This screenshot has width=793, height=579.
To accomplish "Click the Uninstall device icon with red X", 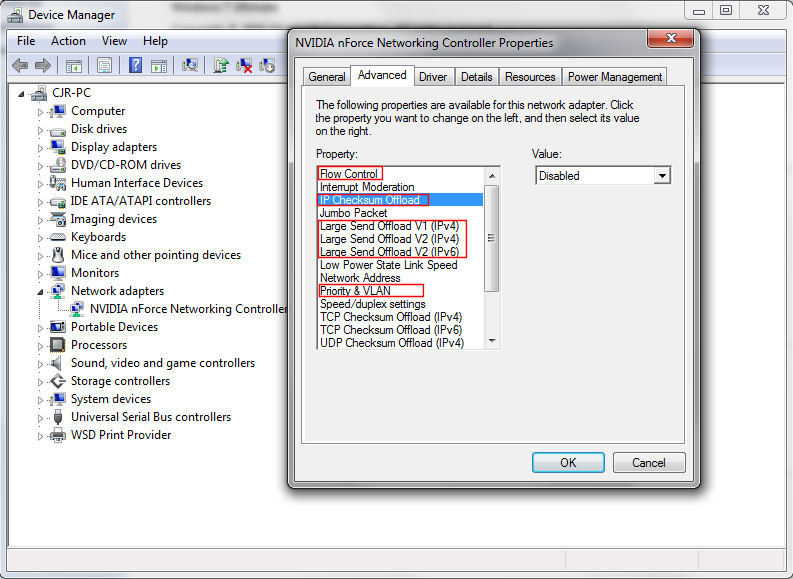I will click(244, 65).
